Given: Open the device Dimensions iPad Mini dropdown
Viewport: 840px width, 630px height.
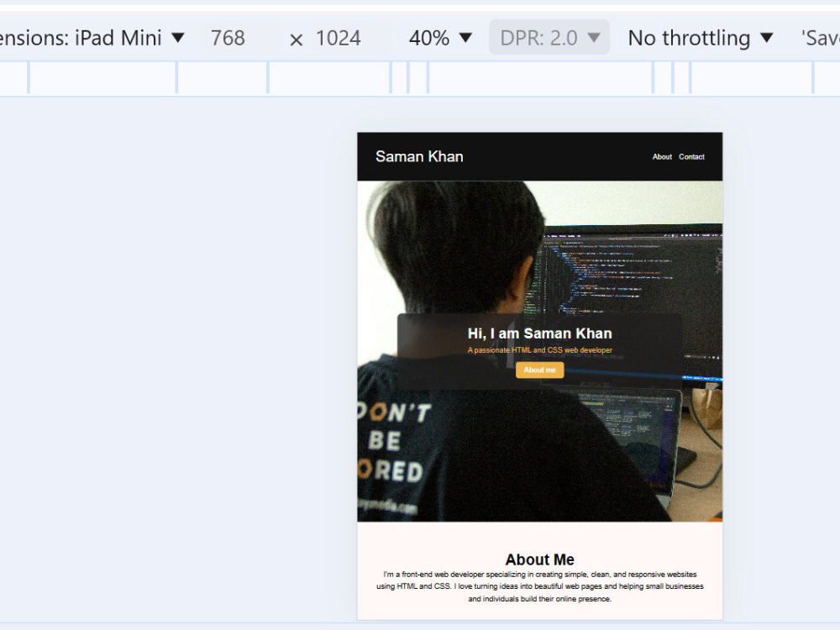Looking at the screenshot, I should coord(92,38).
